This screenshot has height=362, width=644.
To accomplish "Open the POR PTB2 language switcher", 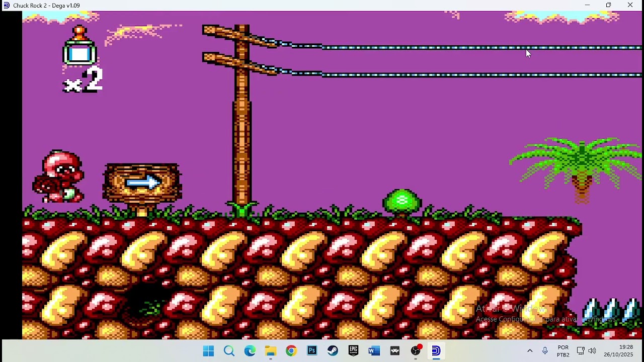I will [x=563, y=351].
